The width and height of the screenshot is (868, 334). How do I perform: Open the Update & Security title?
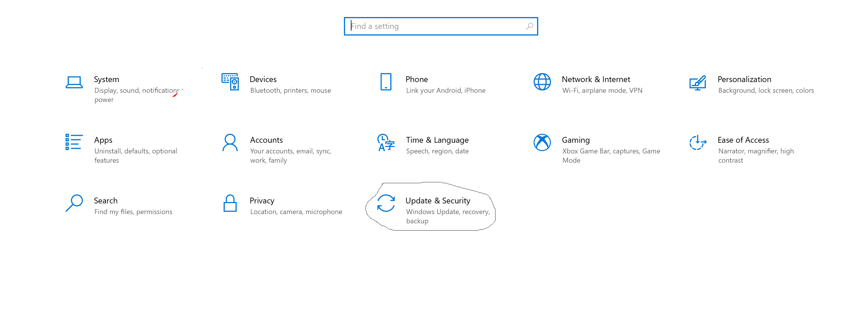(438, 201)
